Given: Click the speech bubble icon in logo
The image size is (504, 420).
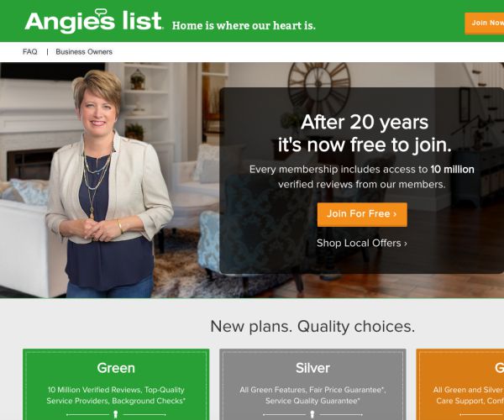Looking at the screenshot, I should pos(101,13).
